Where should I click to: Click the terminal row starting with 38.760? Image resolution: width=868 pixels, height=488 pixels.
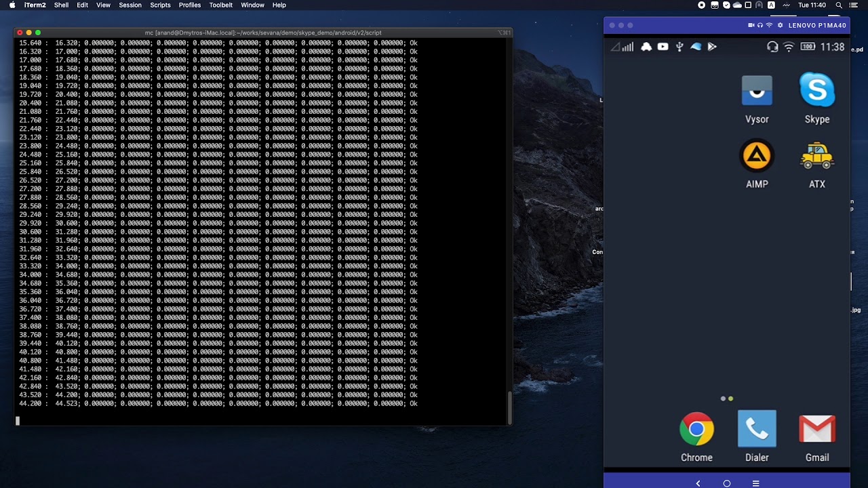coord(218,335)
